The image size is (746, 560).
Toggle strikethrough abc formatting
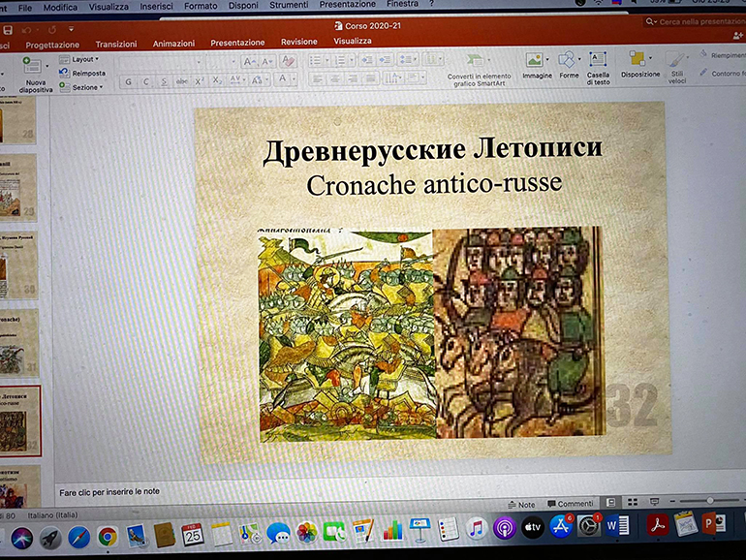click(x=181, y=81)
